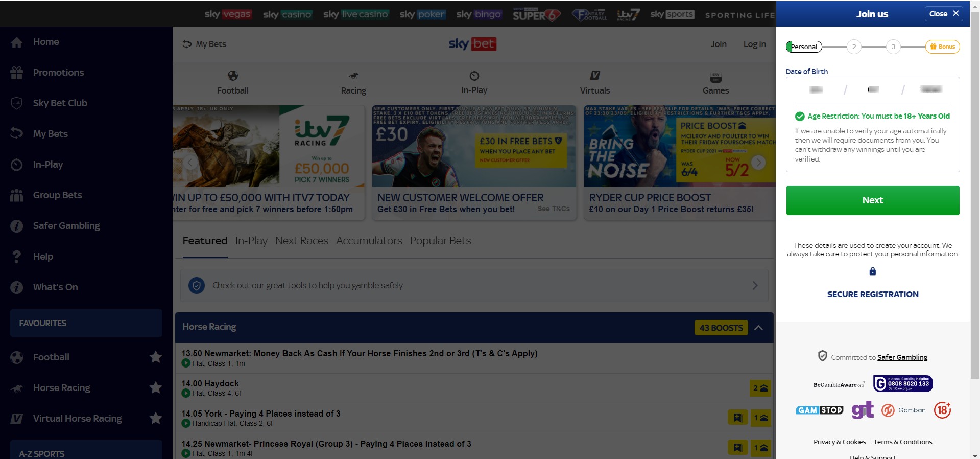Toggle the Horse Racing favourite star
980x459 pixels.
coord(156,387)
